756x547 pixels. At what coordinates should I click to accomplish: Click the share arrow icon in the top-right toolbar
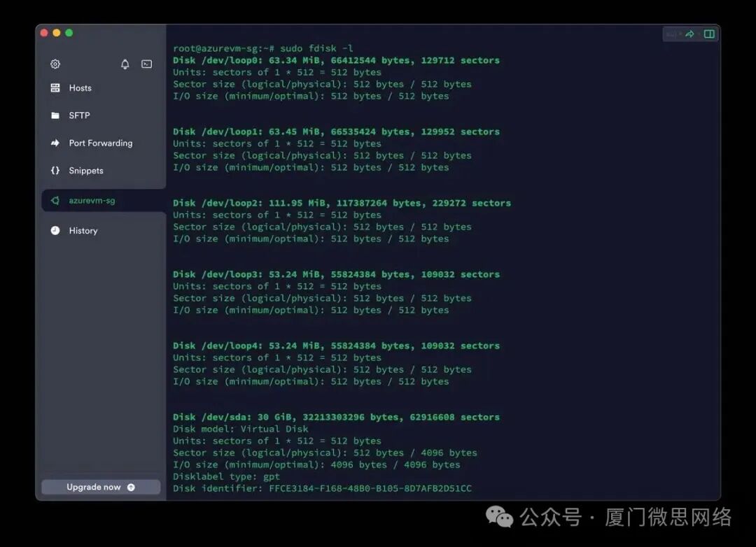[689, 34]
